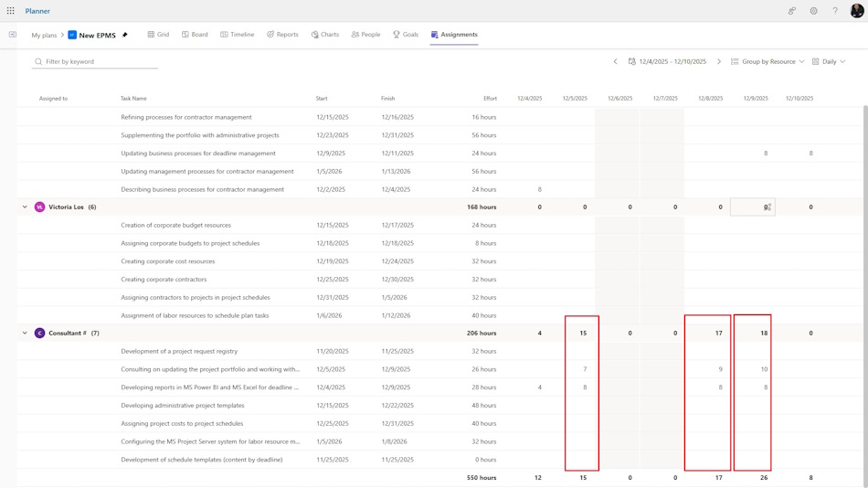Screen dimensions: 868x488
Task: Collapse the Victoria Los group
Action: tap(25, 207)
